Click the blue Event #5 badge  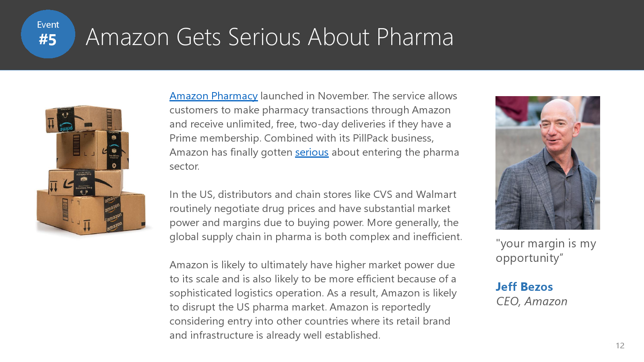coord(48,34)
